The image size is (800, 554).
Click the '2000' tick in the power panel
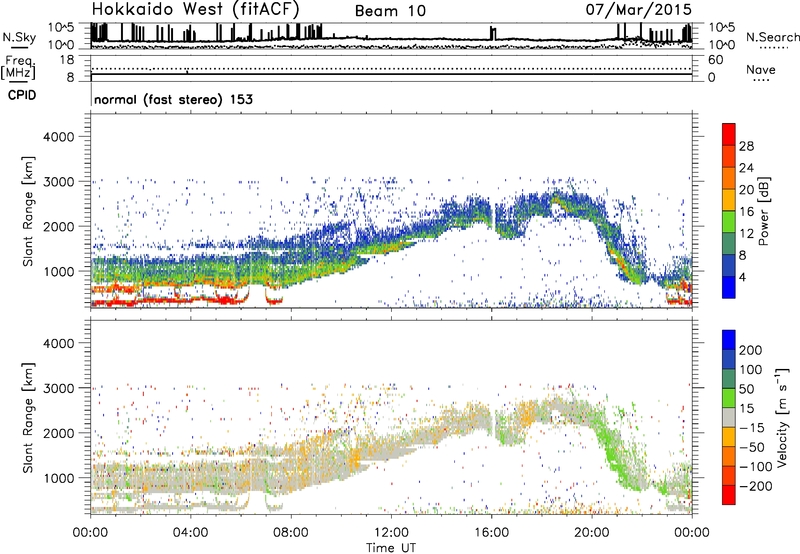click(x=58, y=226)
